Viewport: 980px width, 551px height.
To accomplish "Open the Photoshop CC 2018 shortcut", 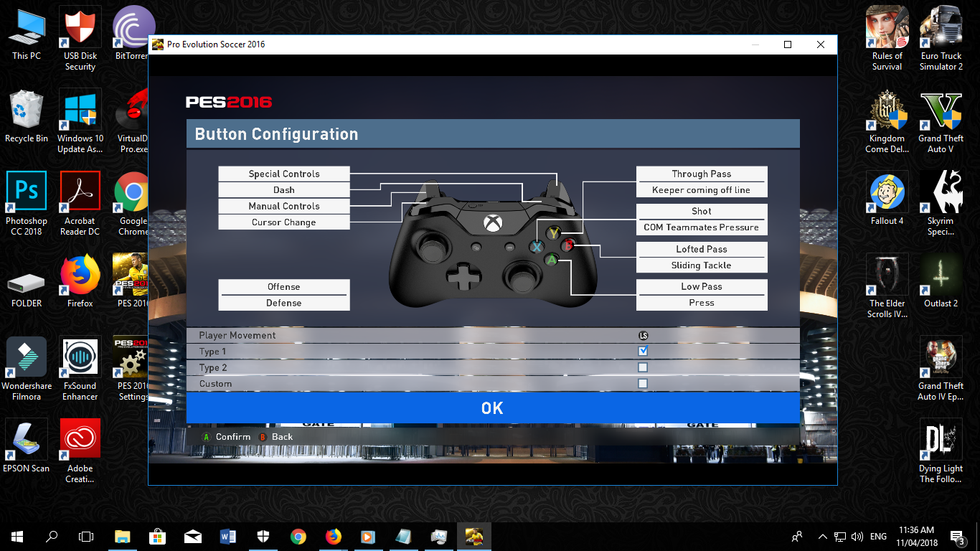I will (x=27, y=204).
